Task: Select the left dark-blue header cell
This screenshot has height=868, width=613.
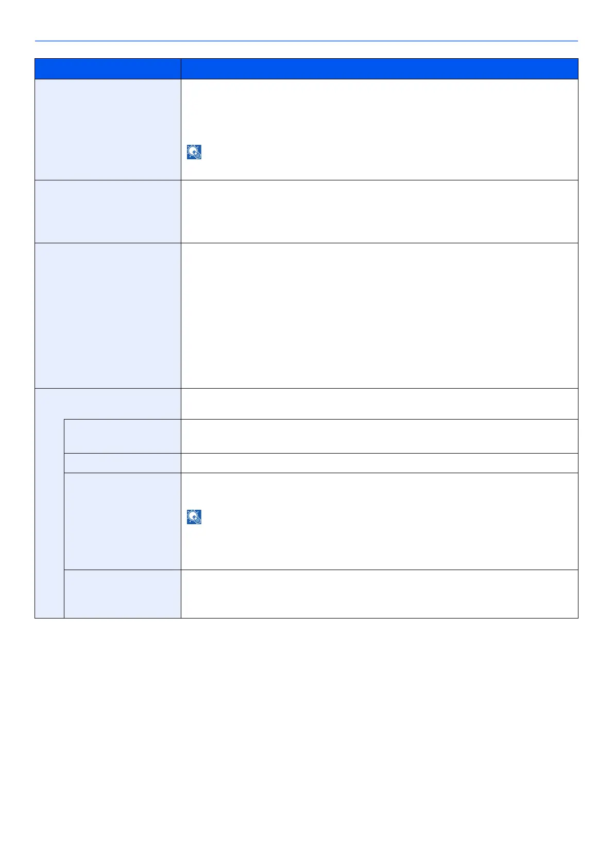Action: point(107,69)
